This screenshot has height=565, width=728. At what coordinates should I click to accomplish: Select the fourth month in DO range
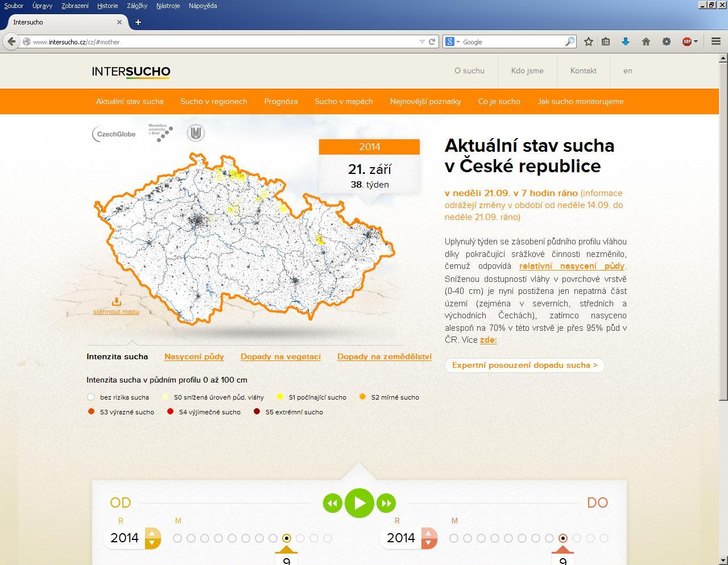click(x=495, y=538)
